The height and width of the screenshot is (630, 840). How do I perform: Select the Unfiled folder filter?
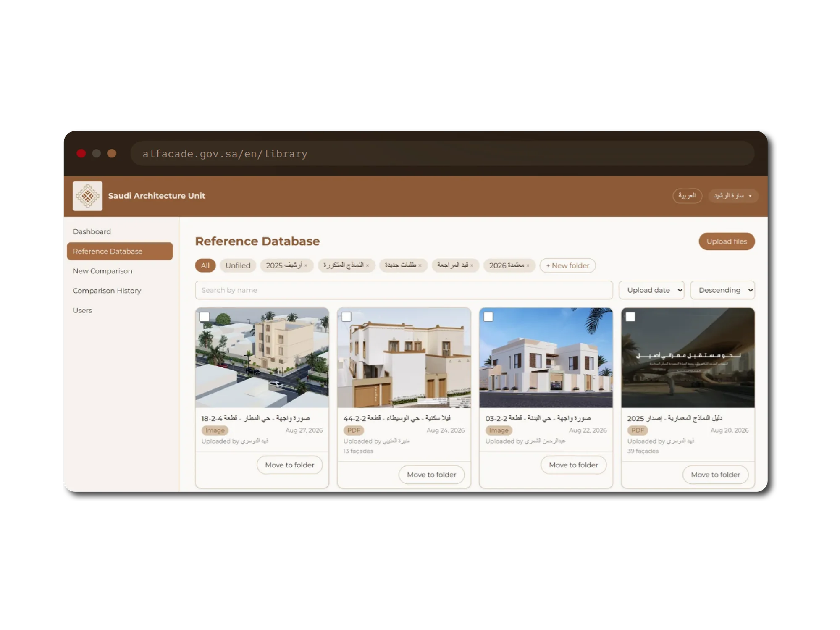click(x=238, y=265)
